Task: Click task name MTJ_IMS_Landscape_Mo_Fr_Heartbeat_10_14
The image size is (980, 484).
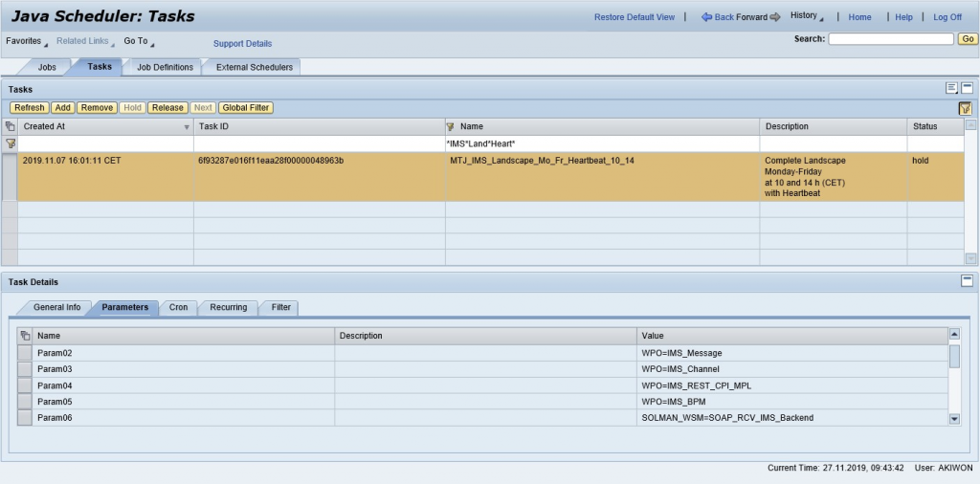Action: coord(542,161)
